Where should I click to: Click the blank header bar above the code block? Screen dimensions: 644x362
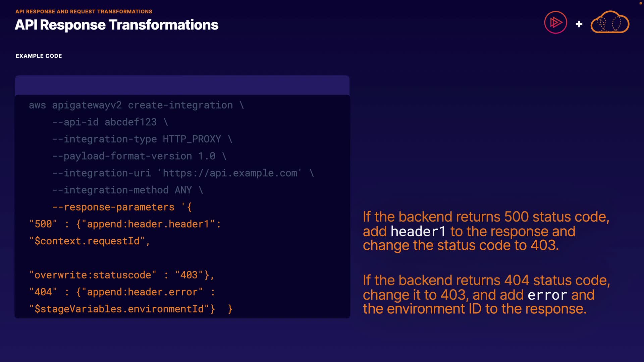[x=182, y=85]
